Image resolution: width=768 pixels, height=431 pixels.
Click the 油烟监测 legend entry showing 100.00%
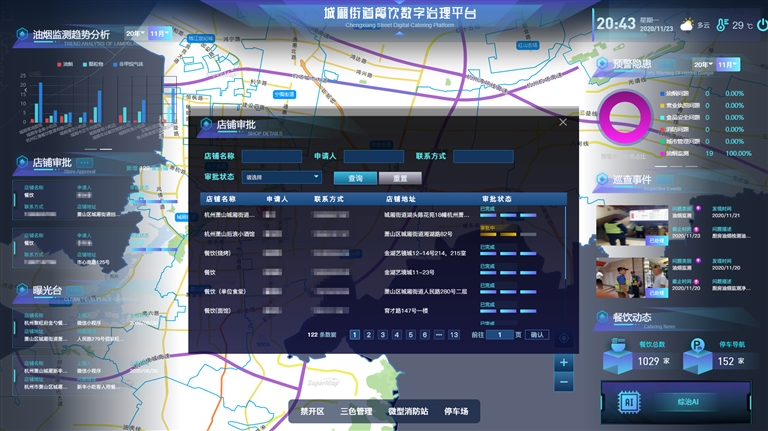click(705, 153)
